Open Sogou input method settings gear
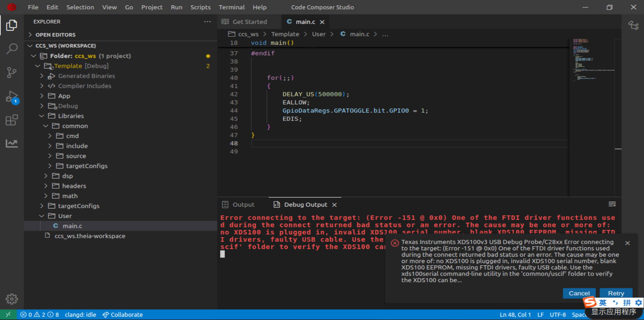 tap(638, 302)
